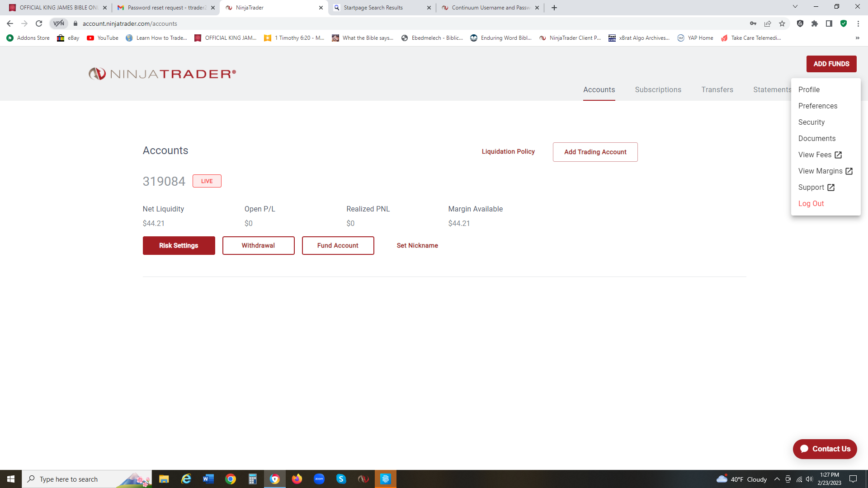Open the password key icon in address bar
The width and height of the screenshot is (868, 488).
coord(753,23)
